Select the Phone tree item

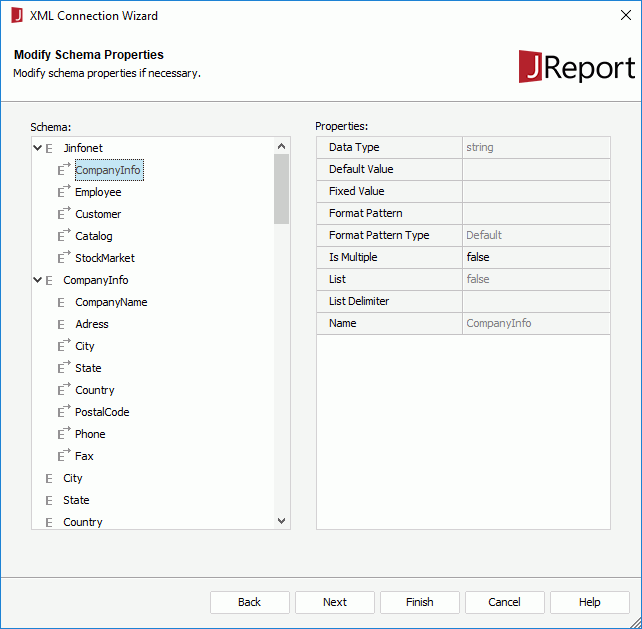pos(90,434)
